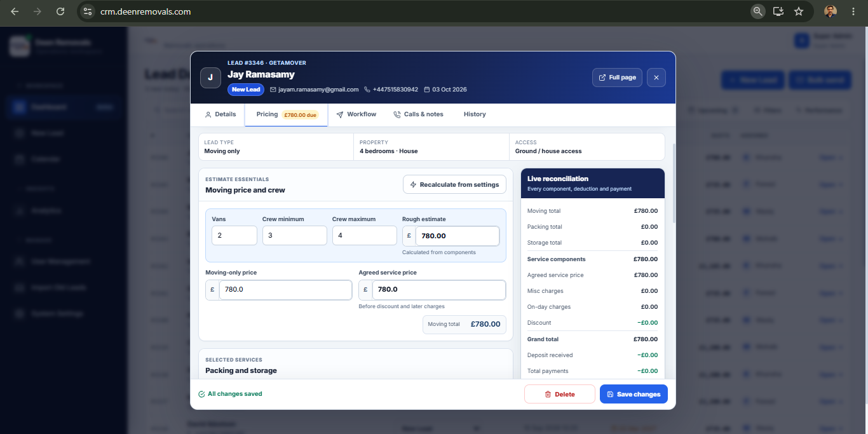Viewport: 868px width, 434px height.
Task: Click the Packing and storage section heading
Action: (241, 370)
